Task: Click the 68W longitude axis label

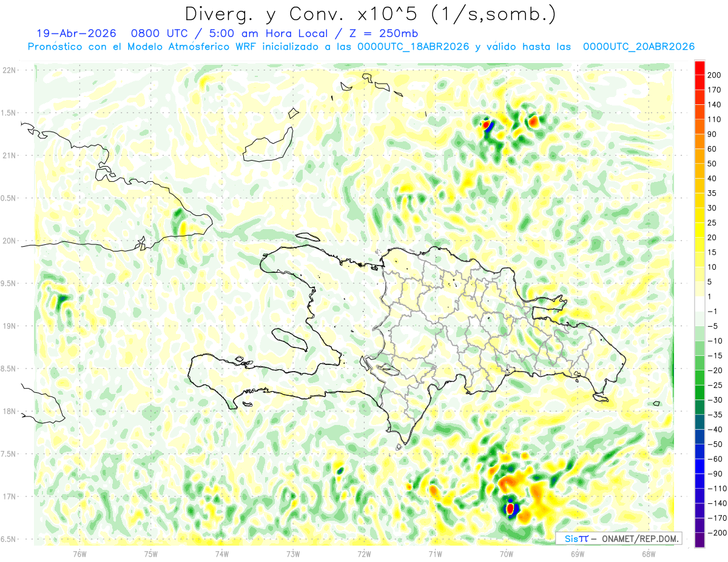Action: coord(648,553)
